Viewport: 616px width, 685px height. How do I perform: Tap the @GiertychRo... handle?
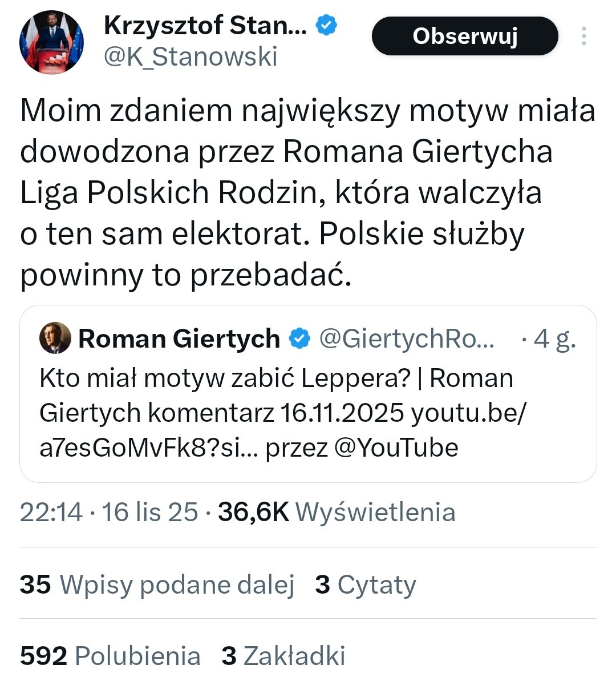click(407, 339)
